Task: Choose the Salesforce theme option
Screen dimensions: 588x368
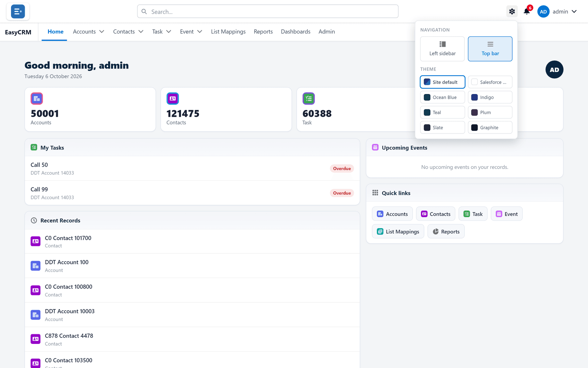Action: pyautogui.click(x=490, y=82)
